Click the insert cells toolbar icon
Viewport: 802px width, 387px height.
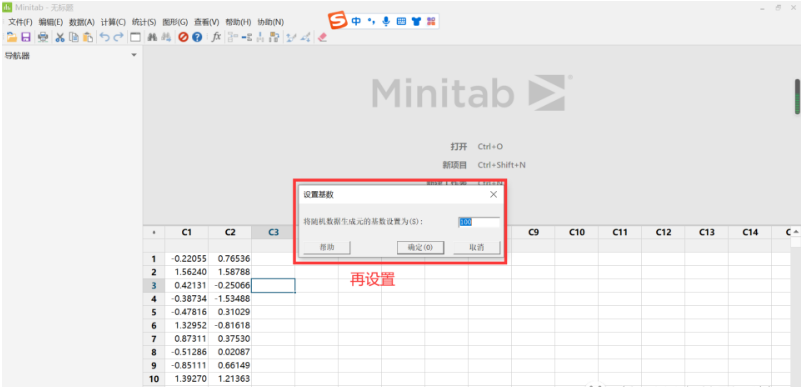[x=233, y=37]
